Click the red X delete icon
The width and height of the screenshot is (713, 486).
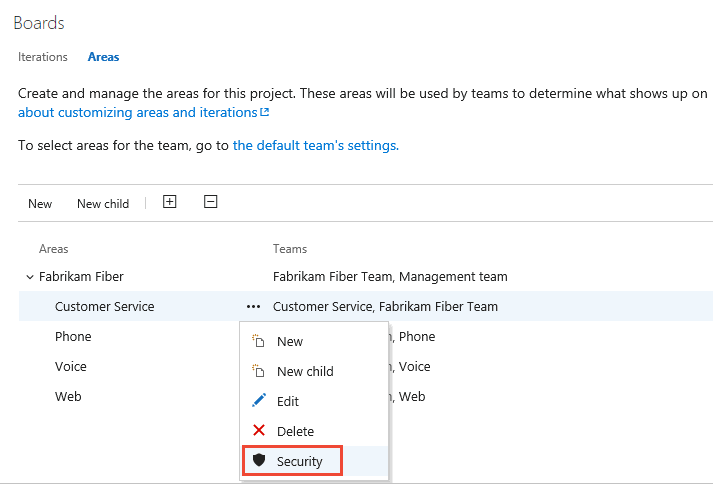259,431
